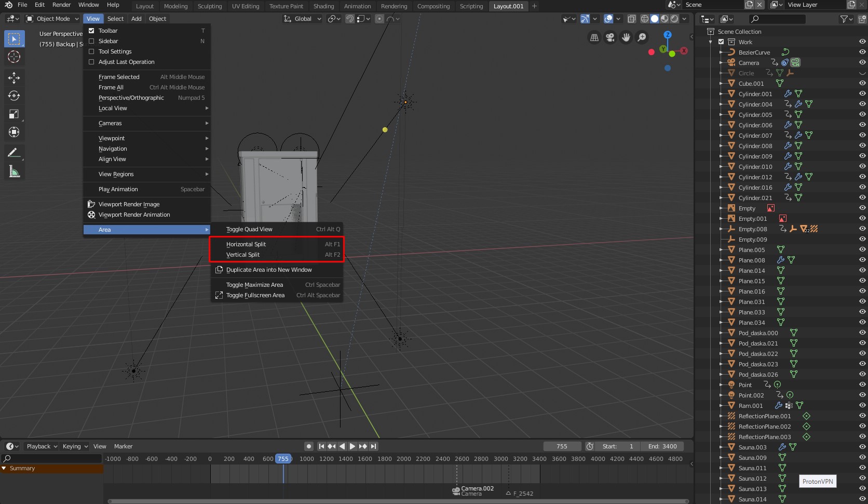
Task: Switch to the Shading workspace tab
Action: (323, 6)
